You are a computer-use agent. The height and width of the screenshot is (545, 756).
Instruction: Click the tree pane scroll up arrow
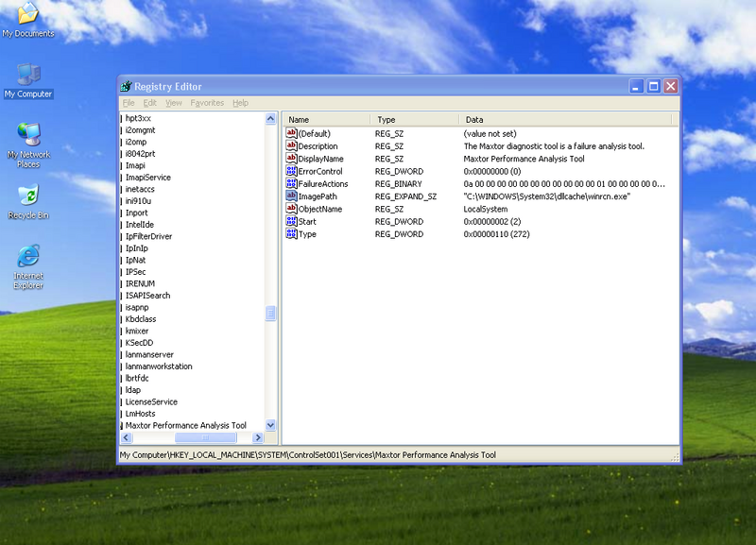click(x=270, y=118)
